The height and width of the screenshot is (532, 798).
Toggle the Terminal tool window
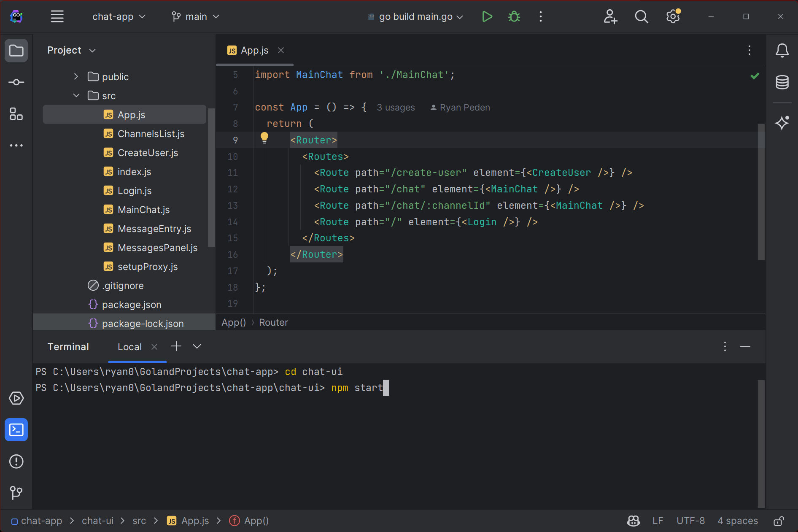(16, 430)
